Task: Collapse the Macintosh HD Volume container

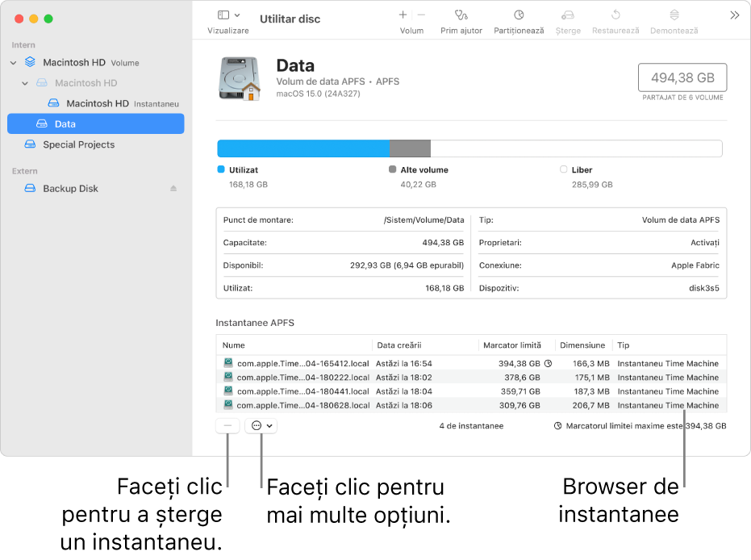Action: (14, 63)
